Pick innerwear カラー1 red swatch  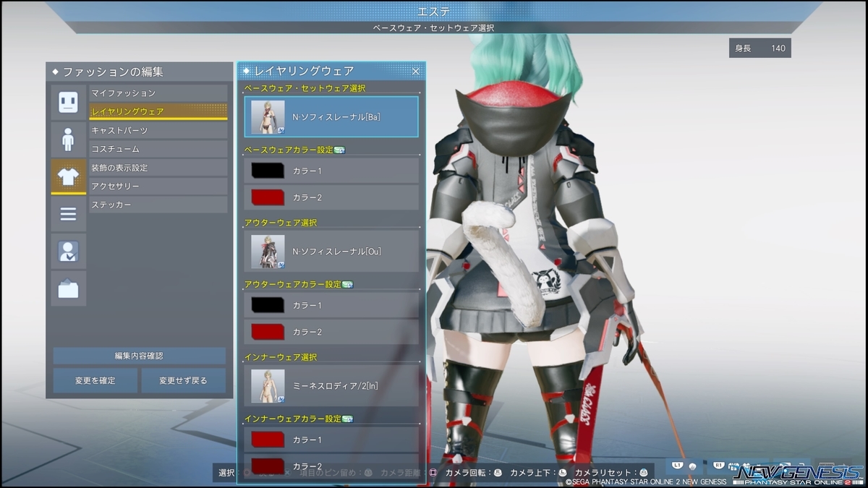click(268, 440)
